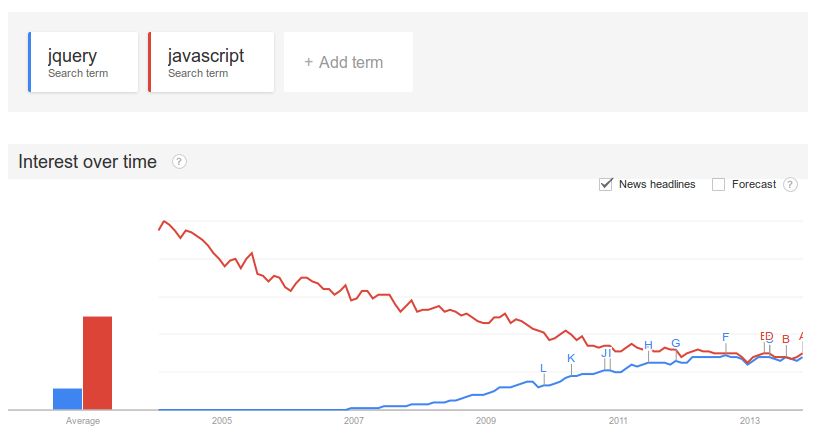Open the Interest over time help icon

[179, 162]
